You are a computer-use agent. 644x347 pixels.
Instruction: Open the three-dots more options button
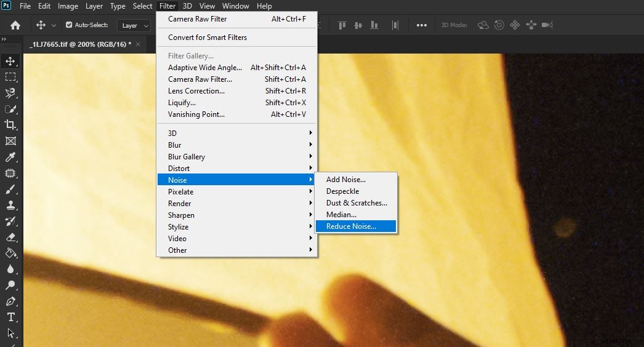421,25
